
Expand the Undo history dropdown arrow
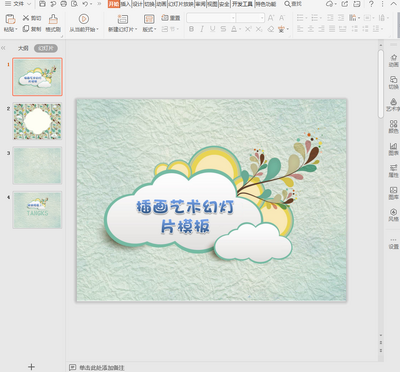click(91, 4)
